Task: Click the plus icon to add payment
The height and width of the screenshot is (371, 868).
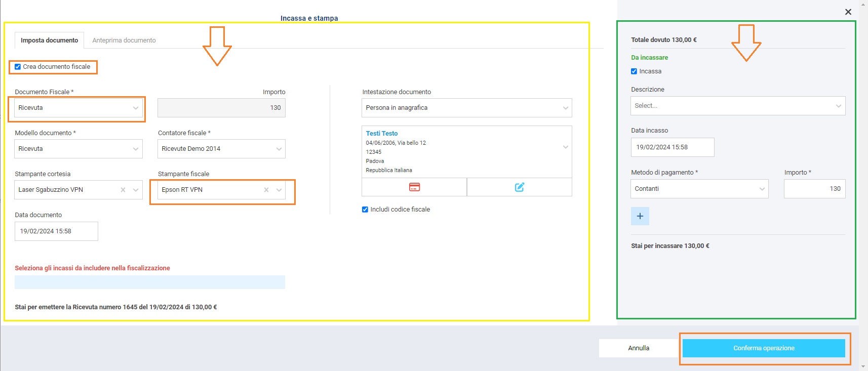Action: tap(640, 216)
